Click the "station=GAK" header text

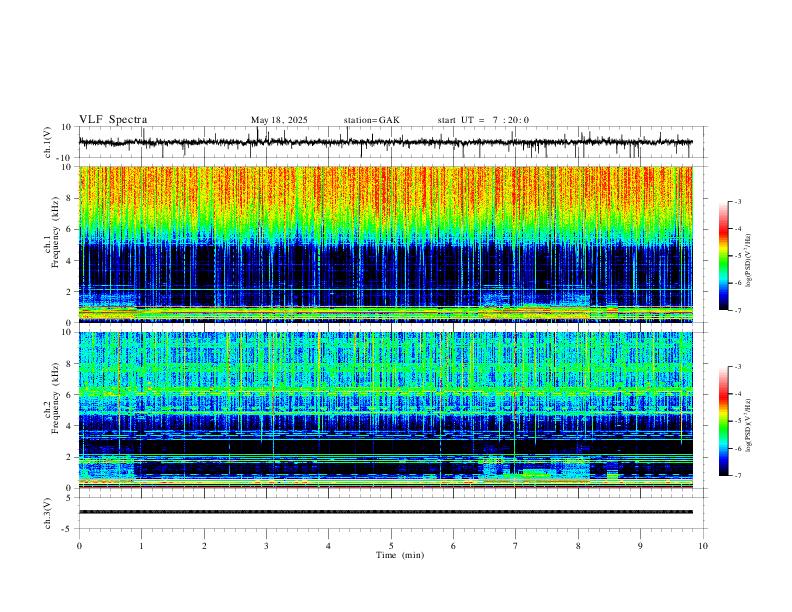(371, 120)
